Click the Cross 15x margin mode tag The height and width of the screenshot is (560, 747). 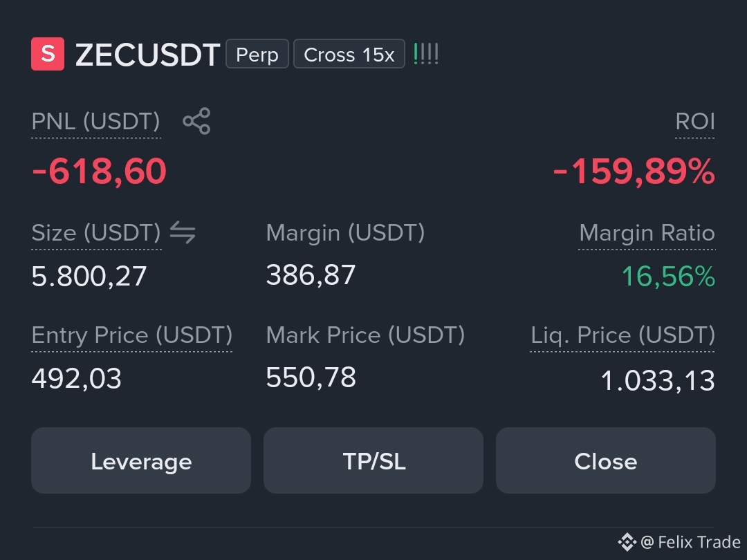349,54
